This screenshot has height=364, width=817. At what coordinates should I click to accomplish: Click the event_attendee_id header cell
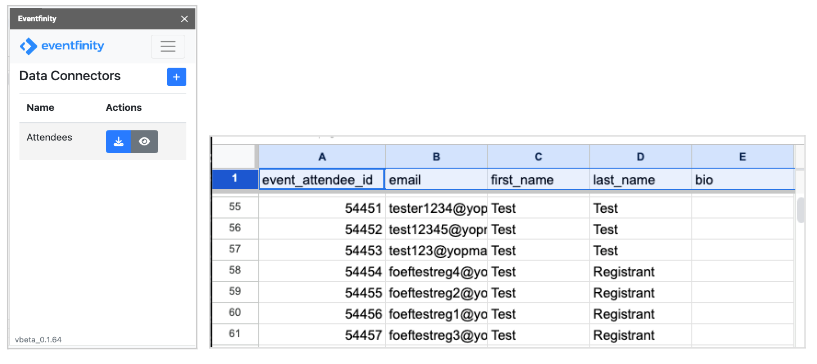(x=322, y=180)
